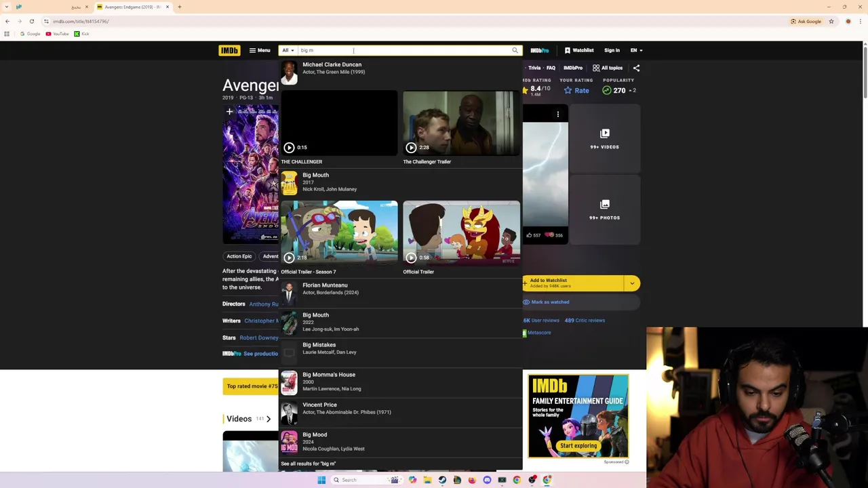This screenshot has height=488, width=868.
Task: Click the Ask Google button
Action: click(806, 21)
